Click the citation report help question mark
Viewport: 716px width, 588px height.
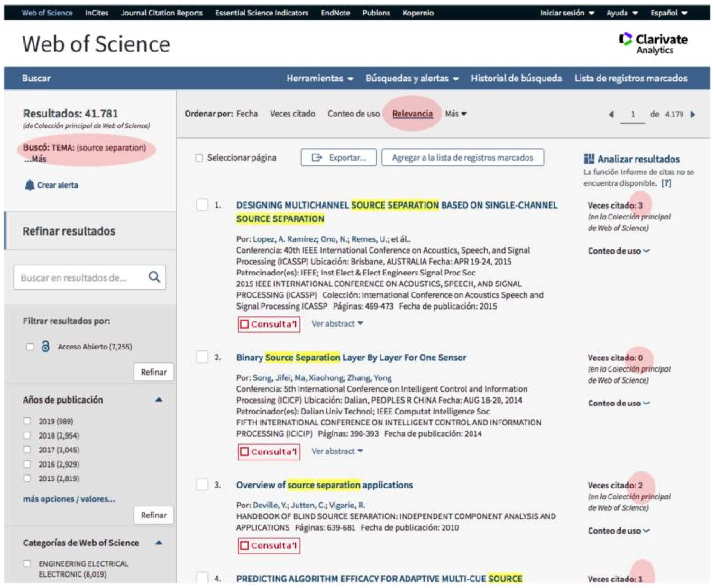point(666,183)
